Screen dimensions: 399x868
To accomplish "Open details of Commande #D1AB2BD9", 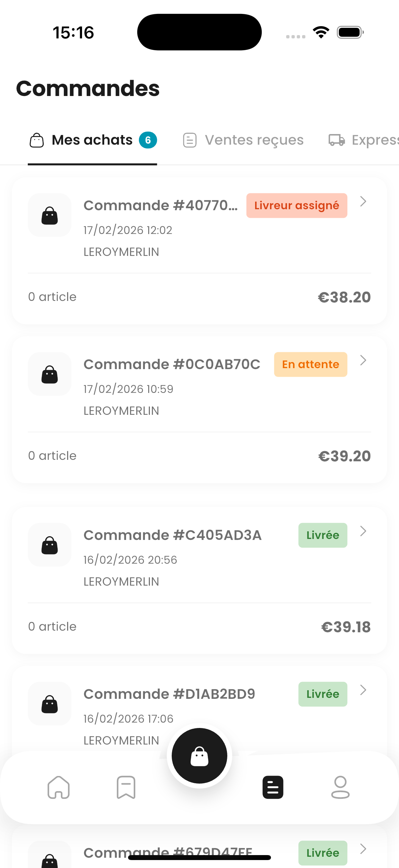I will pyautogui.click(x=363, y=690).
